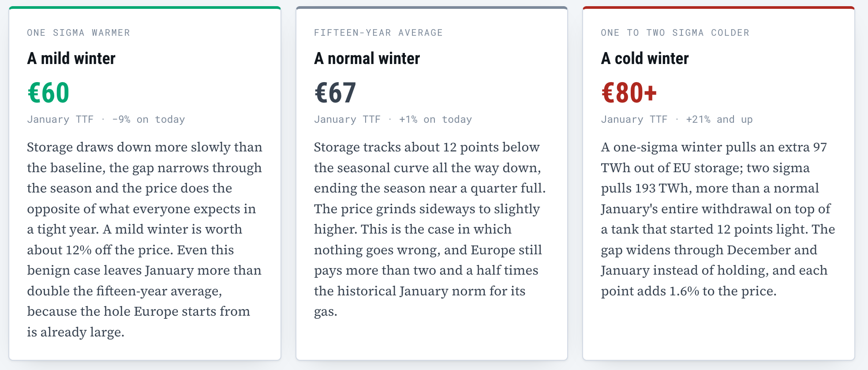This screenshot has height=370, width=868.
Task: Click the 'January TTF · +21% and up' subtitle
Action: pos(677,119)
